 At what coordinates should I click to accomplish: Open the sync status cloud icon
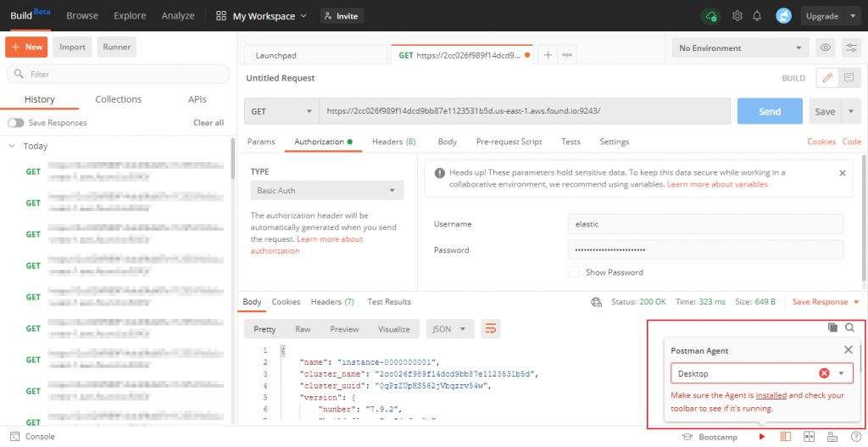click(x=711, y=16)
